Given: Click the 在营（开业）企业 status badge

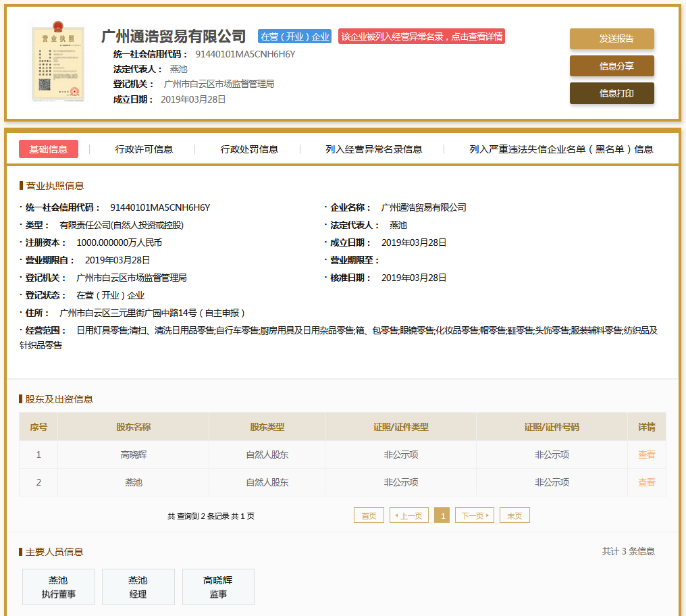Looking at the screenshot, I should [294, 36].
